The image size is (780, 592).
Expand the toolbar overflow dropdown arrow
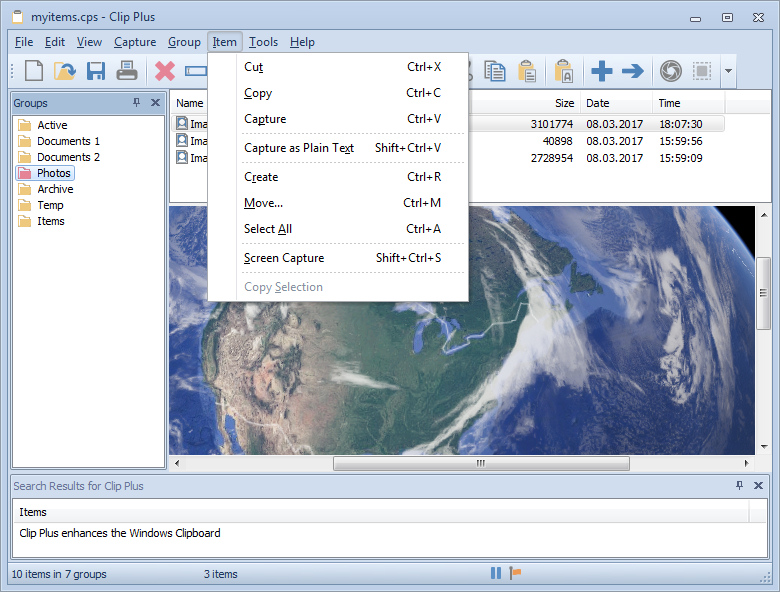[x=728, y=71]
